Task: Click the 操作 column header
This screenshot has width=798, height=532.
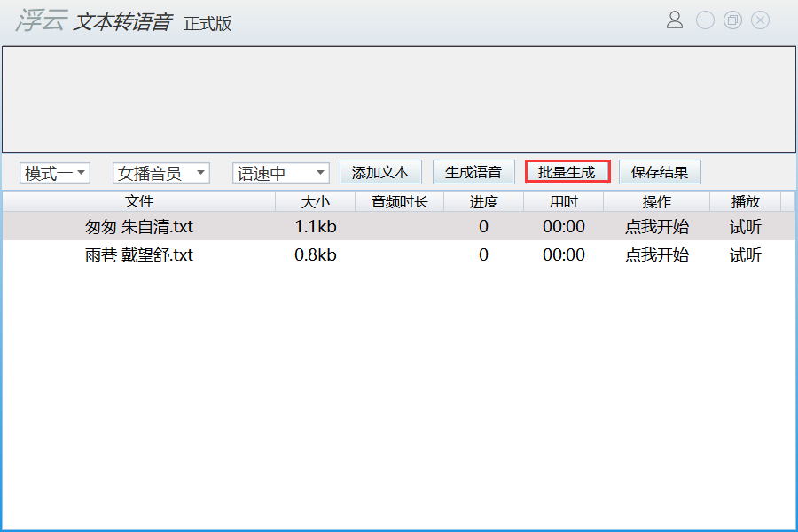Action: tap(656, 201)
